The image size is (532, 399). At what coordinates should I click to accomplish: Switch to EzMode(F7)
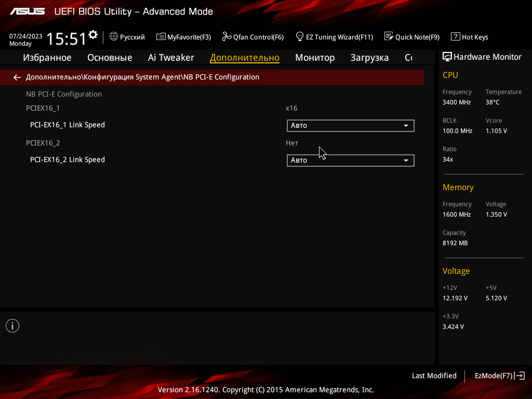(x=500, y=376)
